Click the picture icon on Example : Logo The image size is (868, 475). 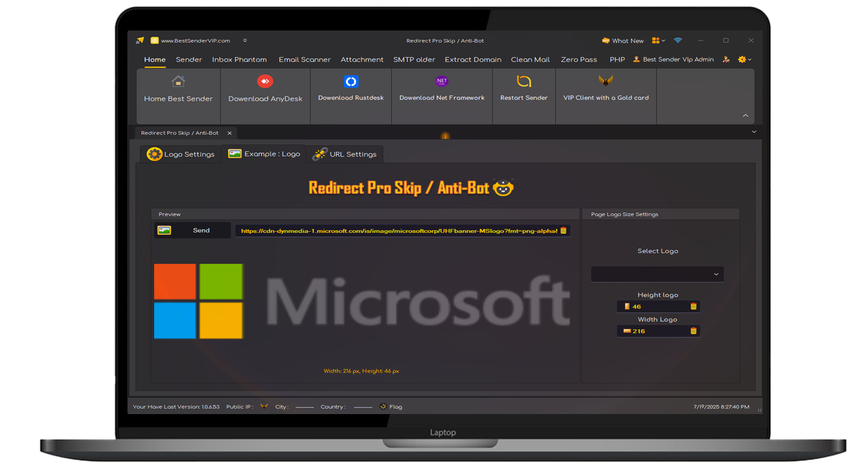(235, 153)
